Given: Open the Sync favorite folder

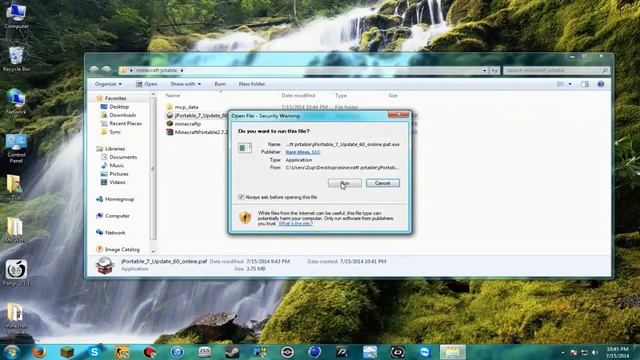Looking at the screenshot, I should click(115, 132).
